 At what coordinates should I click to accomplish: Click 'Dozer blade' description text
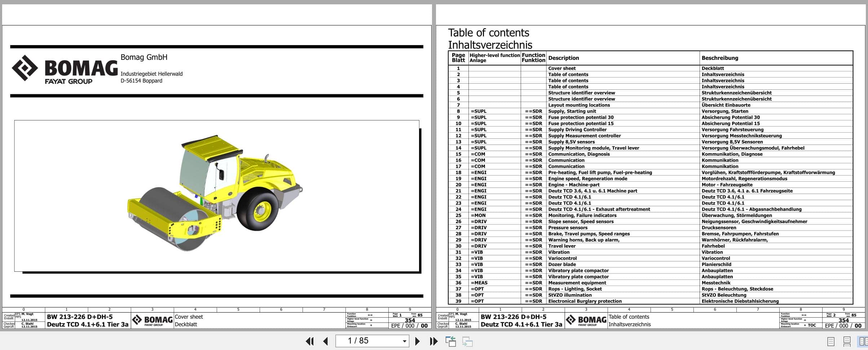562,264
